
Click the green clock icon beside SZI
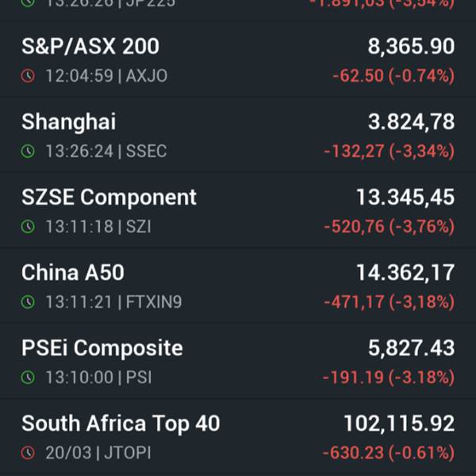tap(29, 227)
